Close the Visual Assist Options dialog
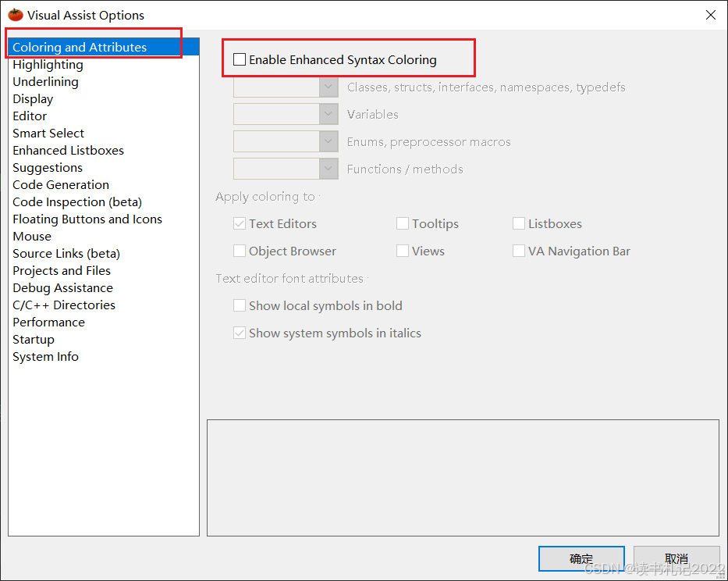The image size is (728, 581). point(710,15)
